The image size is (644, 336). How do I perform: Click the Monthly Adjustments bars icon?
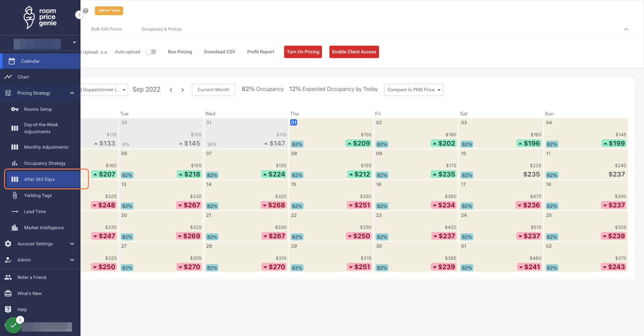(15, 147)
